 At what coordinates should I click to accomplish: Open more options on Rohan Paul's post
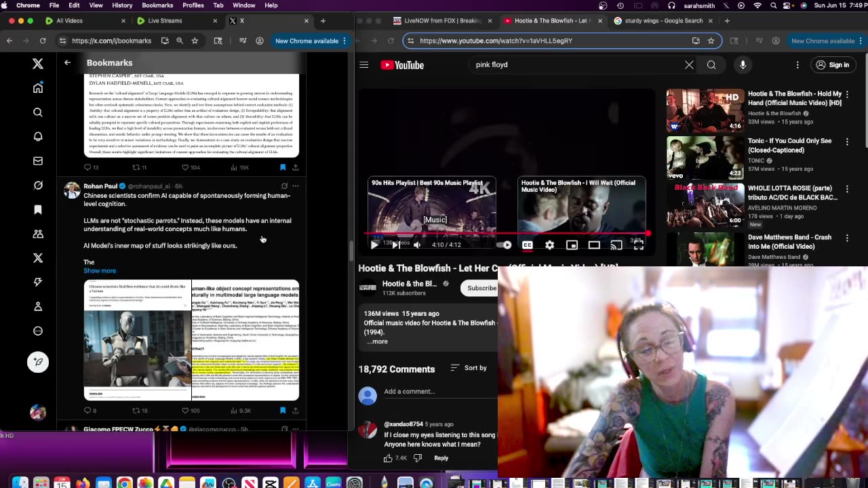[295, 186]
